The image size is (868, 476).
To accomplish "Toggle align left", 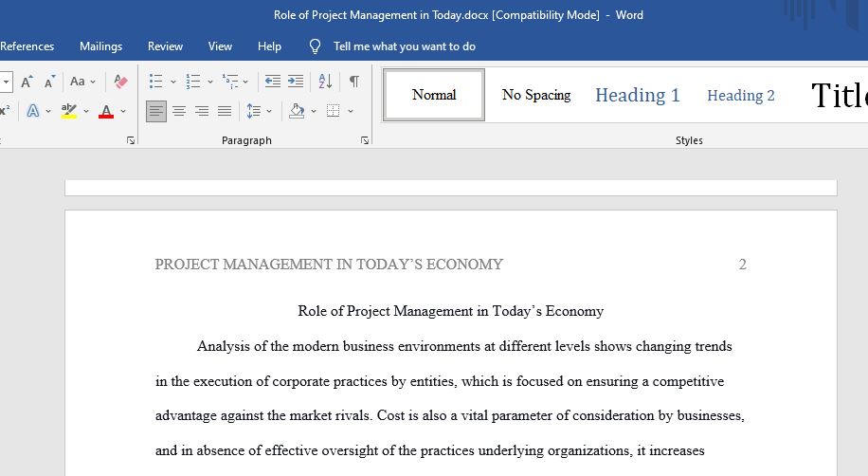I will (x=156, y=111).
